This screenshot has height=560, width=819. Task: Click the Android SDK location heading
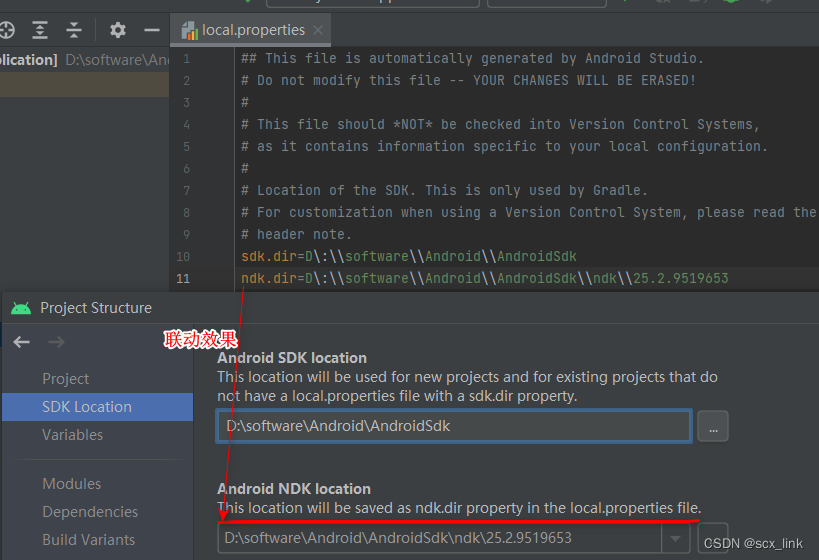[292, 358]
